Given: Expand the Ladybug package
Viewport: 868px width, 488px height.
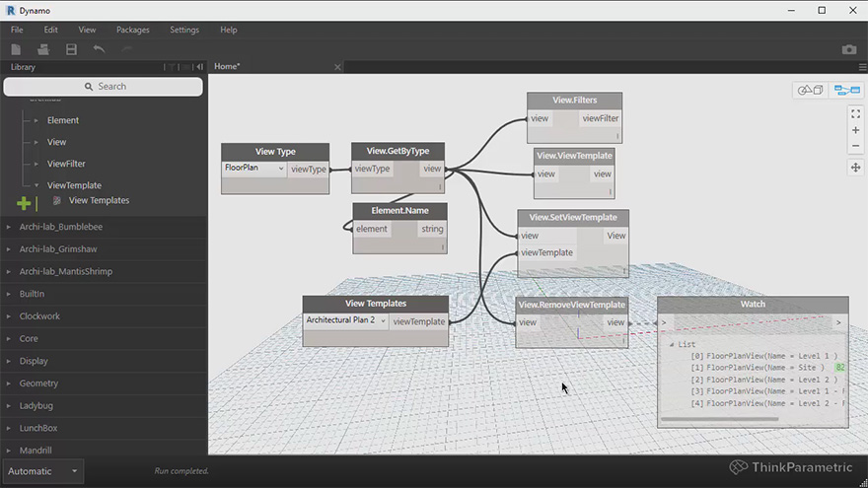Looking at the screenshot, I should coord(8,405).
